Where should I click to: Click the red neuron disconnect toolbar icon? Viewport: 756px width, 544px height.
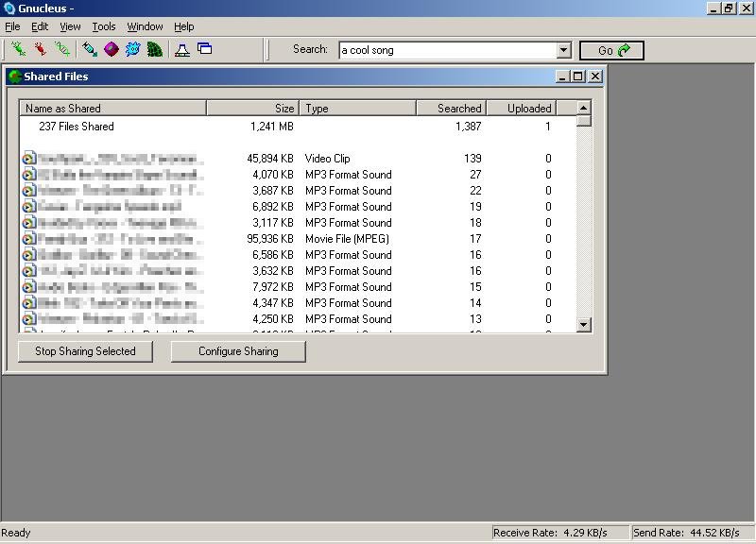coord(40,49)
